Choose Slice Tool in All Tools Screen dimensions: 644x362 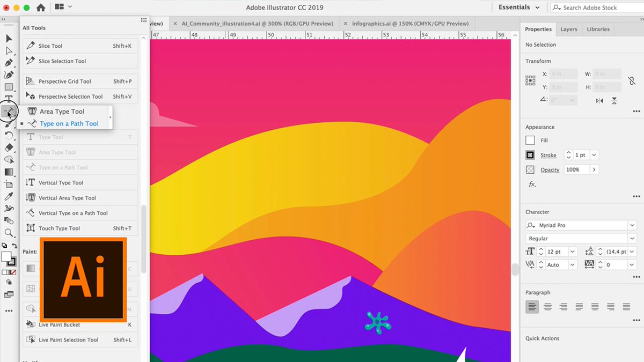pos(80,46)
